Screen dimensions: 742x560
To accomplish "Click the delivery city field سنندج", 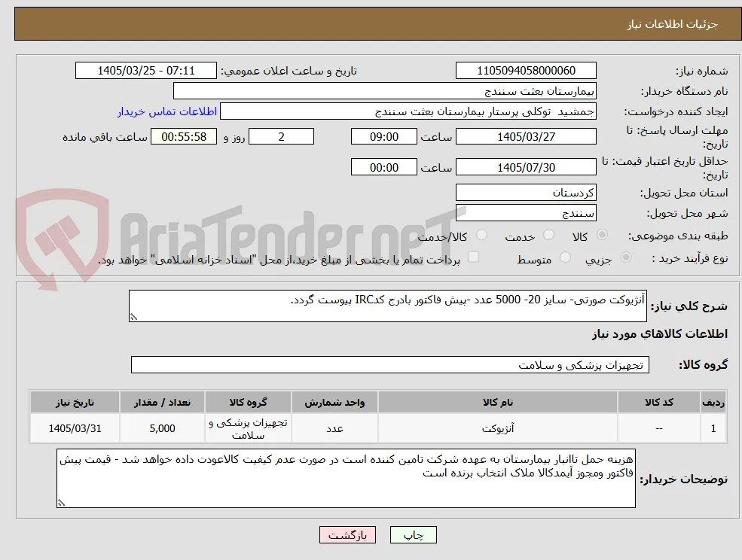I will 526,213.
